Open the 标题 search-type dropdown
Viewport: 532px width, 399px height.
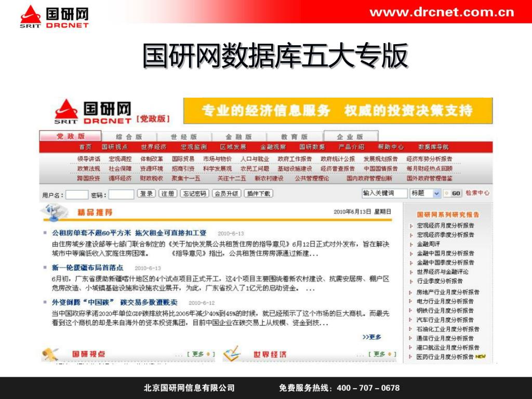click(x=425, y=193)
